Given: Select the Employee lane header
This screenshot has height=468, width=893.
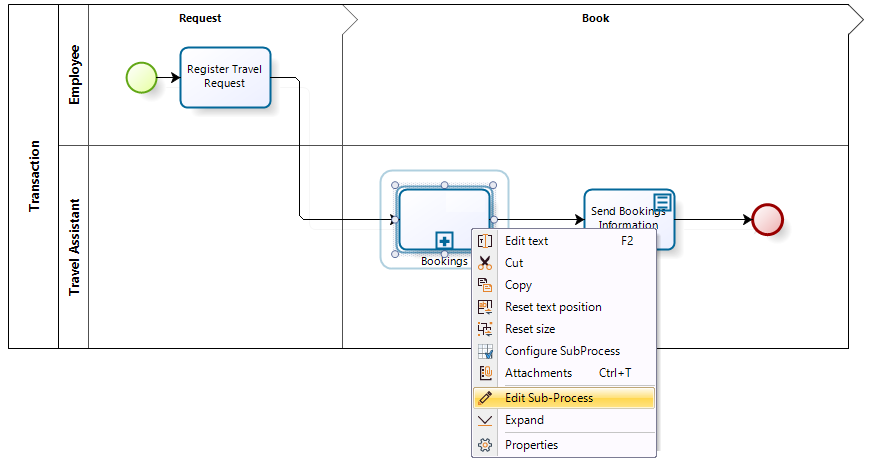Looking at the screenshot, I should 74,75.
